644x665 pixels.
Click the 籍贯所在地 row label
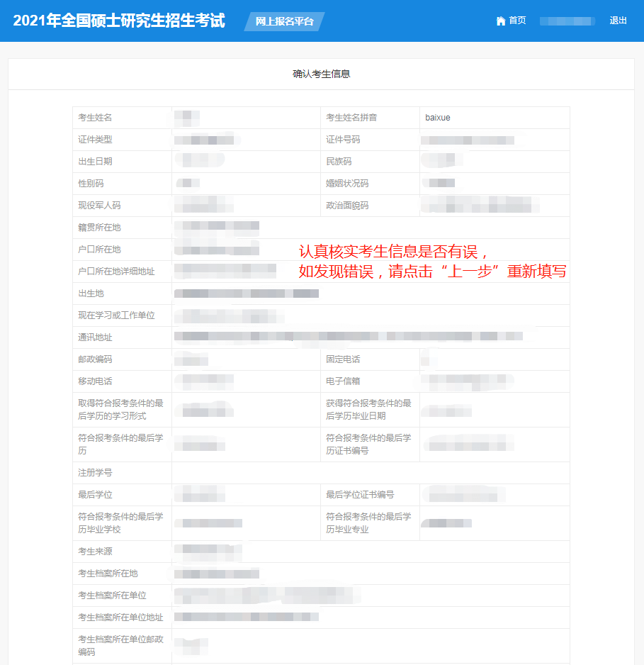click(x=99, y=228)
